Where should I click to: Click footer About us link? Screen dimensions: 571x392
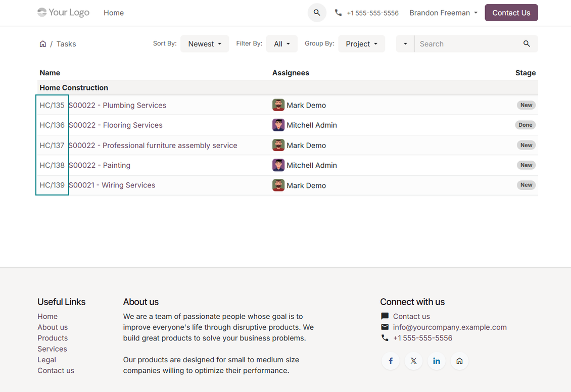click(x=53, y=327)
